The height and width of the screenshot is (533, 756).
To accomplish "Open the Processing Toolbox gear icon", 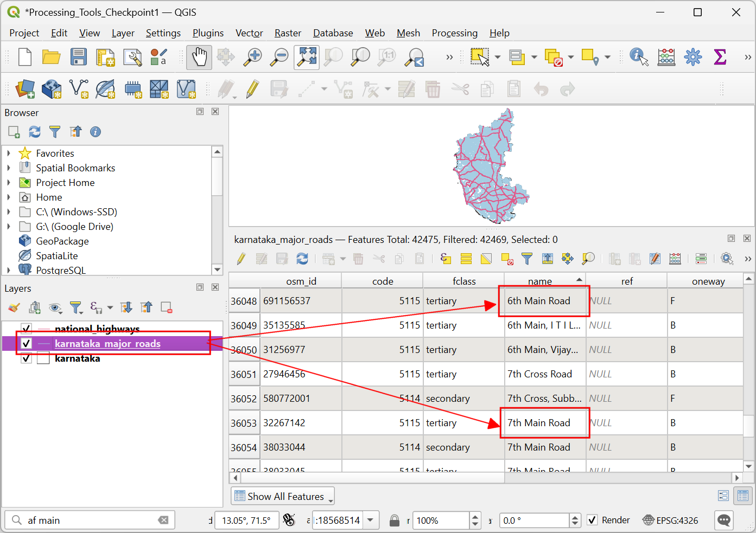I will click(693, 57).
